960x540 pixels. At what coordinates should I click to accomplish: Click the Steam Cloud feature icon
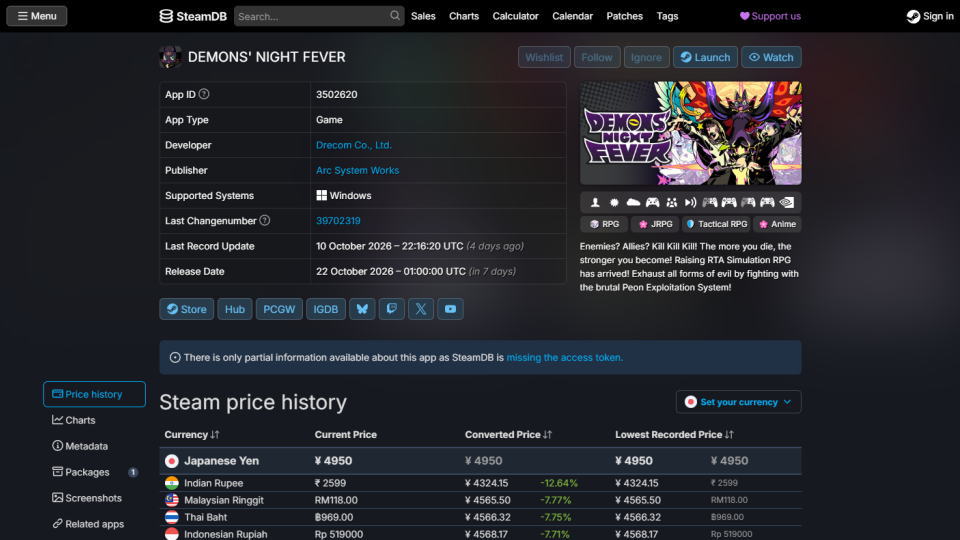coord(633,202)
